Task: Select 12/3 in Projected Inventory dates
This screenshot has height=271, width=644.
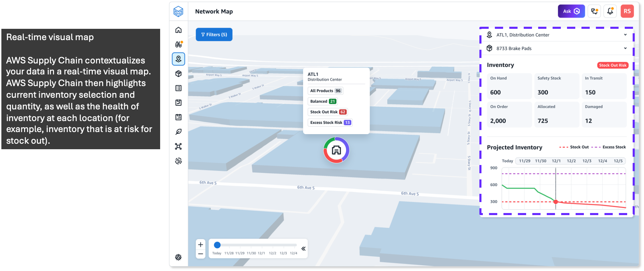Action: [x=587, y=161]
